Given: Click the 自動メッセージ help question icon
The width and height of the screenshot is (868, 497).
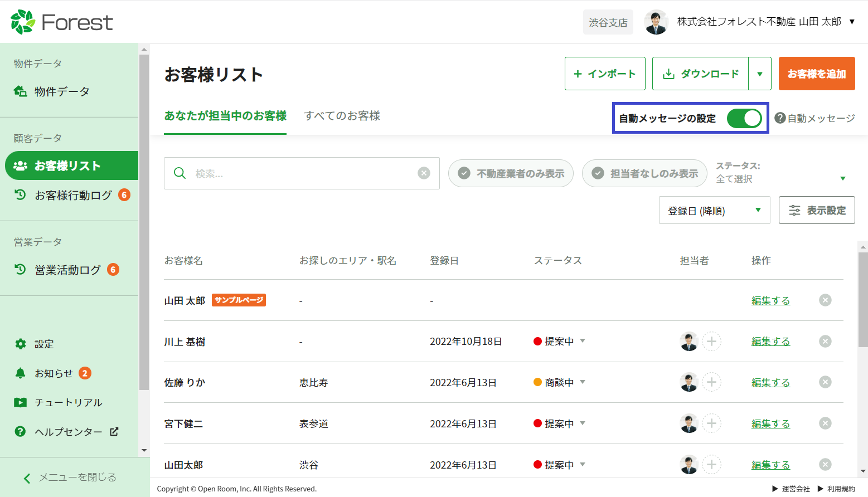Looking at the screenshot, I should [x=780, y=118].
